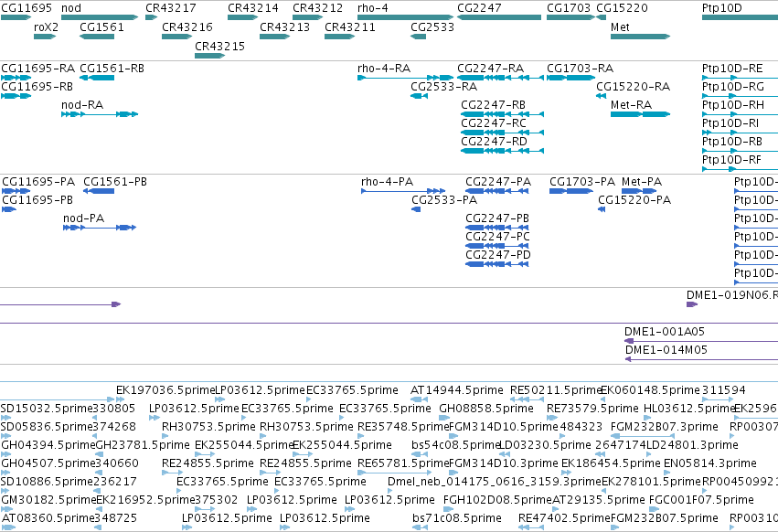The height and width of the screenshot is (532, 778).
Task: Click the bs71c08.5prime EST label
Action: click(x=456, y=518)
